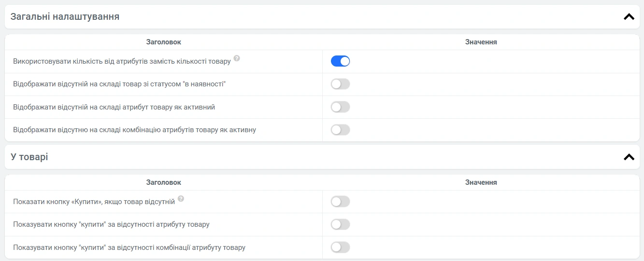644x261 pixels.
Task: Enable out-of-stock attribute combination shown as active
Action: click(340, 130)
